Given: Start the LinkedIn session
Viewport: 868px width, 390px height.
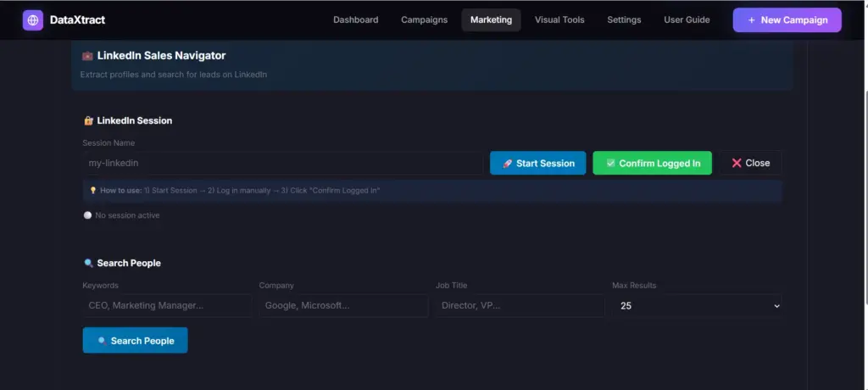Looking at the screenshot, I should coord(537,164).
